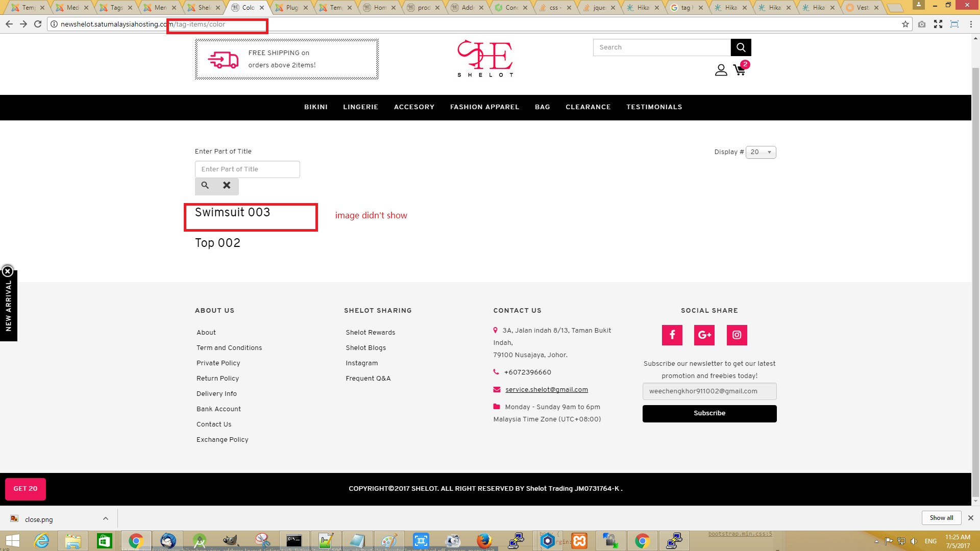Open the Bank Account link
The image size is (980, 551).
[218, 409]
